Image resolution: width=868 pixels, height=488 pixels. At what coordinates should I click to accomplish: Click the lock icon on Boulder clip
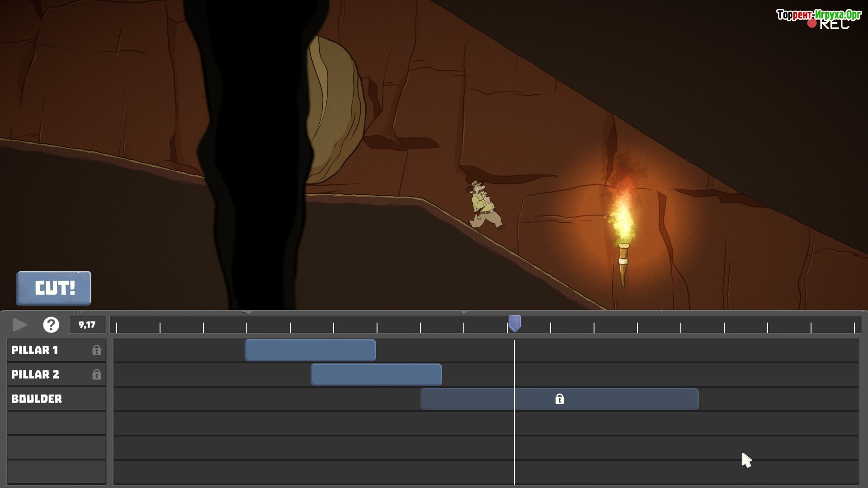(559, 399)
